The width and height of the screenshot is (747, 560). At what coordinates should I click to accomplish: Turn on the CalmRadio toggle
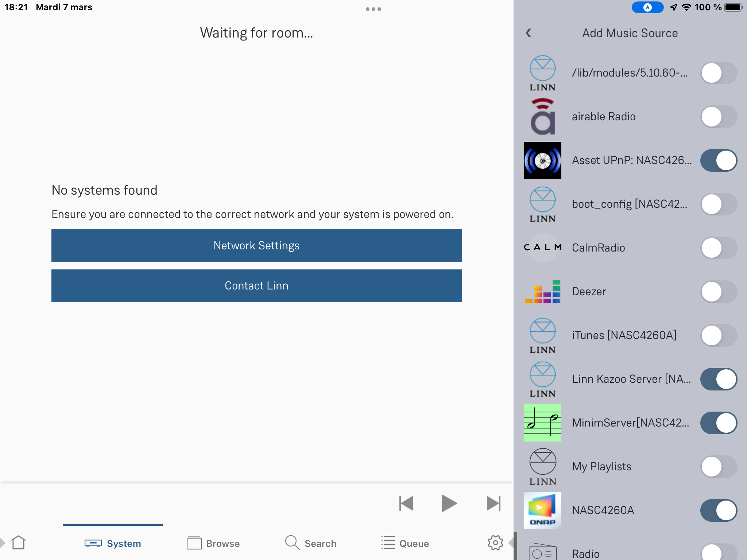point(718,248)
